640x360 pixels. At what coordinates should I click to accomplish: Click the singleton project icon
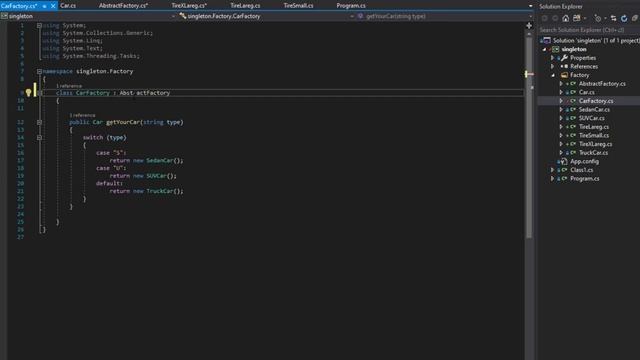[556, 49]
